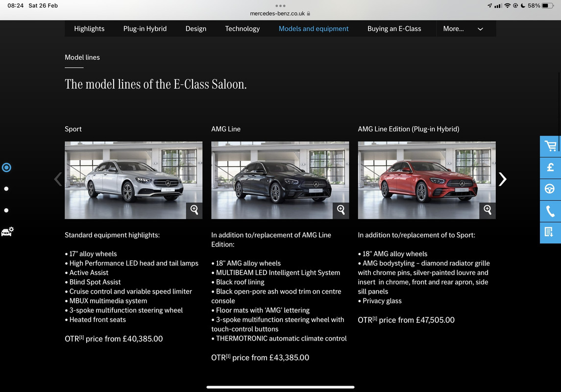Viewport: 561px width, 392px height.
Task: Open the car configurator gear icon
Action: [7, 231]
